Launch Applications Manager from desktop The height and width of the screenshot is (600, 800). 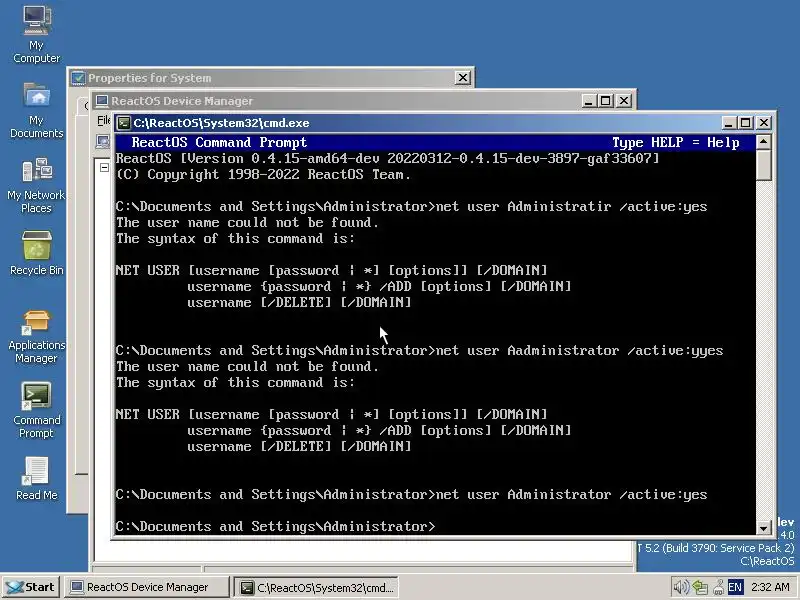(x=36, y=336)
